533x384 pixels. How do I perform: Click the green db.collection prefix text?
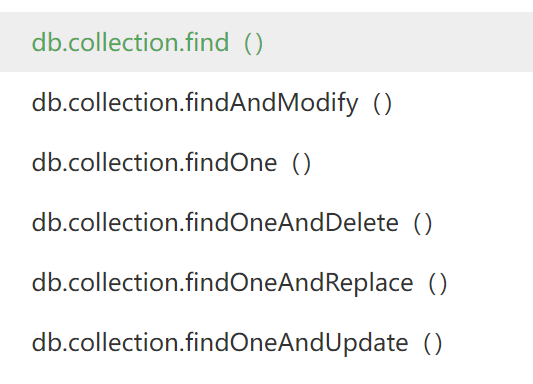click(x=107, y=42)
